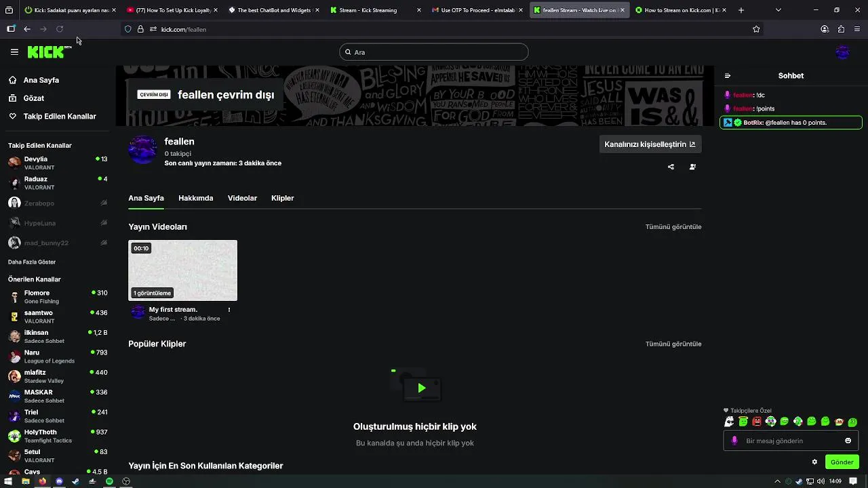Open OBS Studio from the taskbar

coord(126,481)
